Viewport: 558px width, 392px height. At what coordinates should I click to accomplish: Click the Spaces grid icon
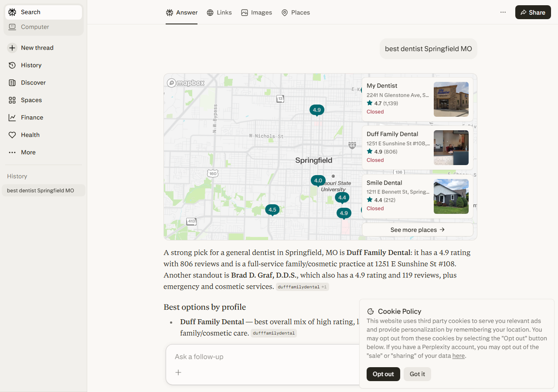tap(12, 100)
